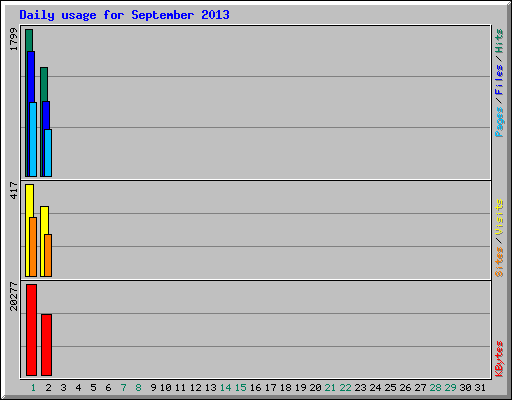Click day 10 on the x-axis
This screenshot has height=400, width=512.
coord(166,388)
